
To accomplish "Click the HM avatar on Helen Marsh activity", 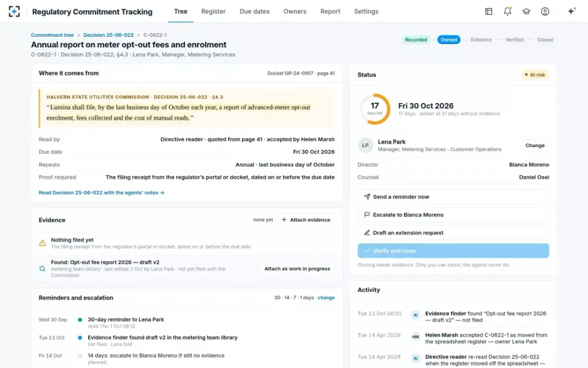I will (416, 336).
